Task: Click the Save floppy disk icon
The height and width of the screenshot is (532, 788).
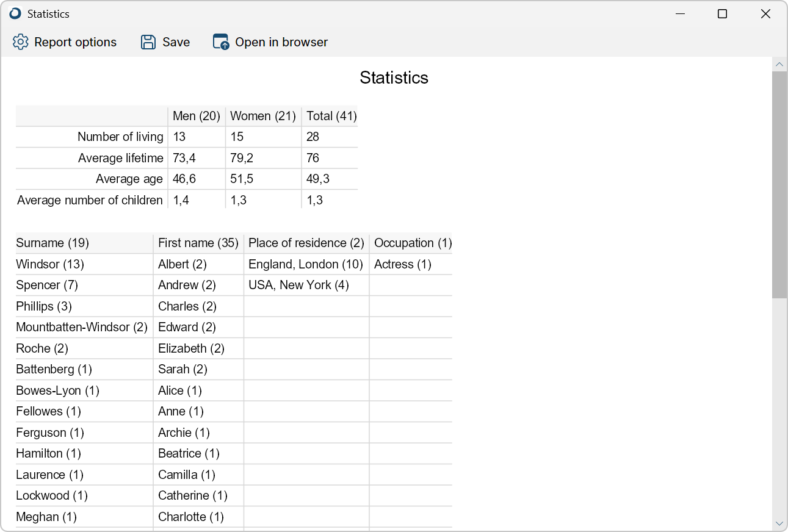Action: (148, 42)
